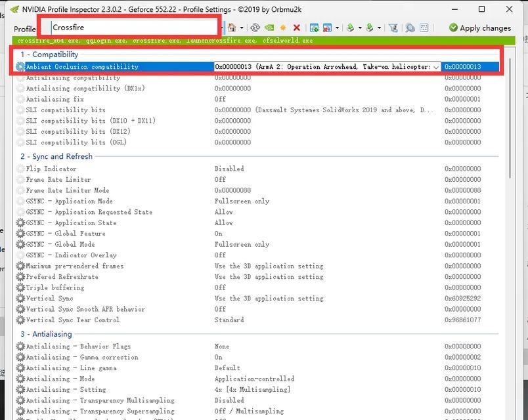This screenshot has height=420, width=528.
Task: Click the gear icon beside Triple buffering
Action: (20, 287)
